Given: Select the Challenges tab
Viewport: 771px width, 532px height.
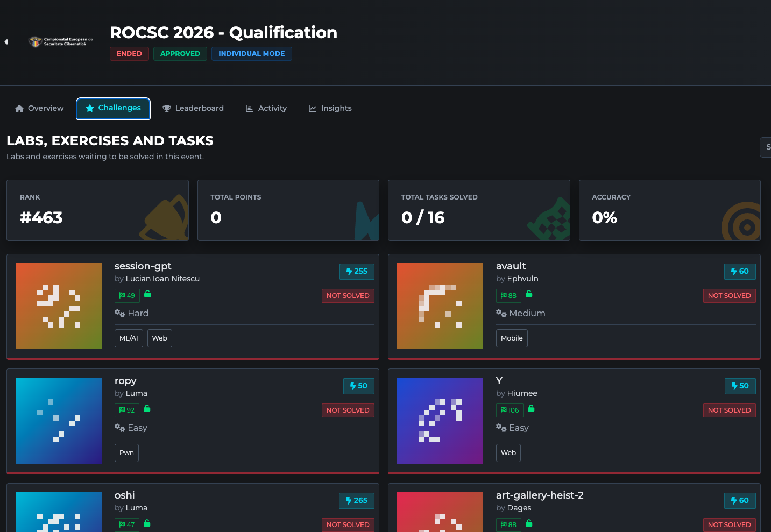Looking at the screenshot, I should pos(113,108).
